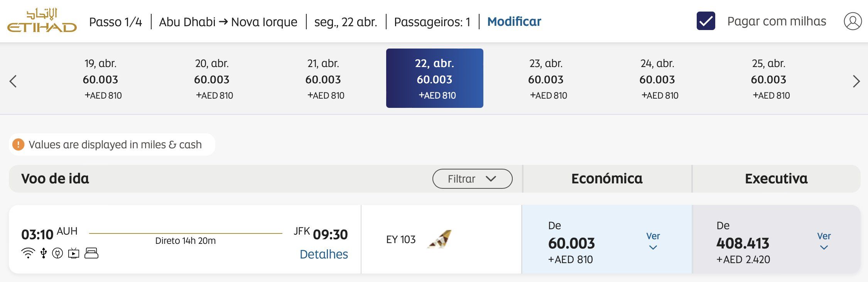This screenshot has width=868, height=282.
Task: Select the 25, abr. date option
Action: [769, 79]
